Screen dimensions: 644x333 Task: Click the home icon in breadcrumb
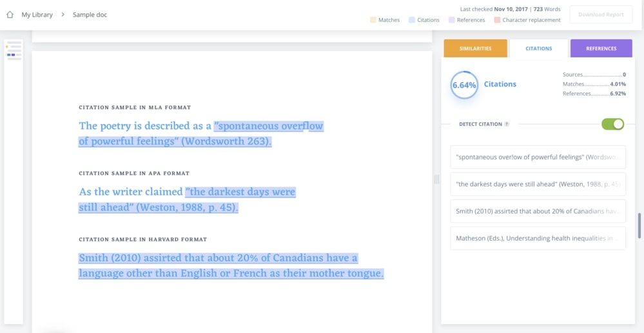pyautogui.click(x=10, y=14)
